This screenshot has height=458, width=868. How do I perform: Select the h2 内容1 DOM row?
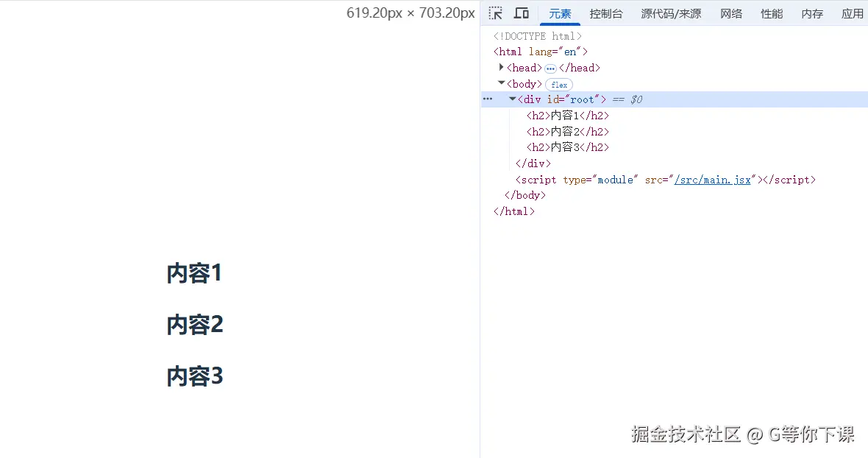pyautogui.click(x=567, y=115)
